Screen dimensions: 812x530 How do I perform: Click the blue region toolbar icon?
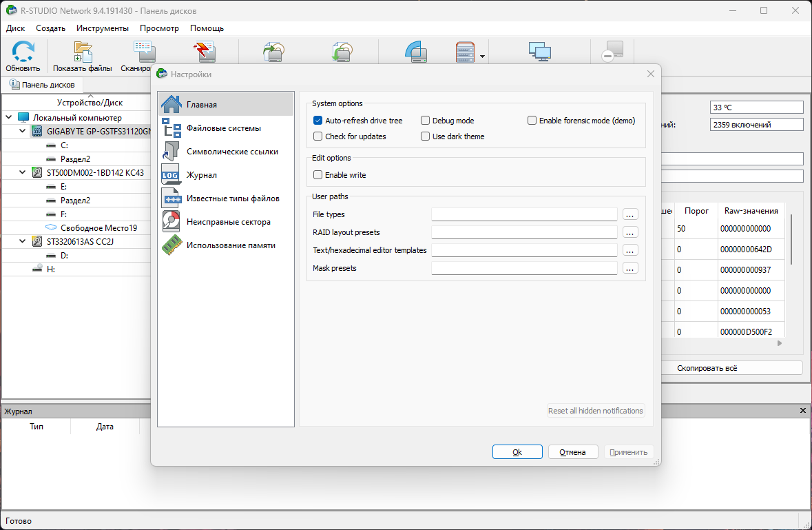[416, 52]
